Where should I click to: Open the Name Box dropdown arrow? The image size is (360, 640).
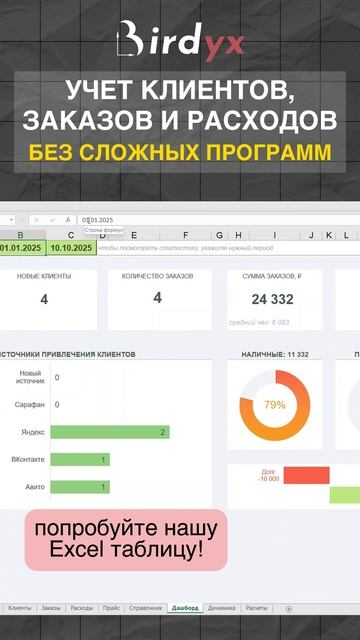11,220
